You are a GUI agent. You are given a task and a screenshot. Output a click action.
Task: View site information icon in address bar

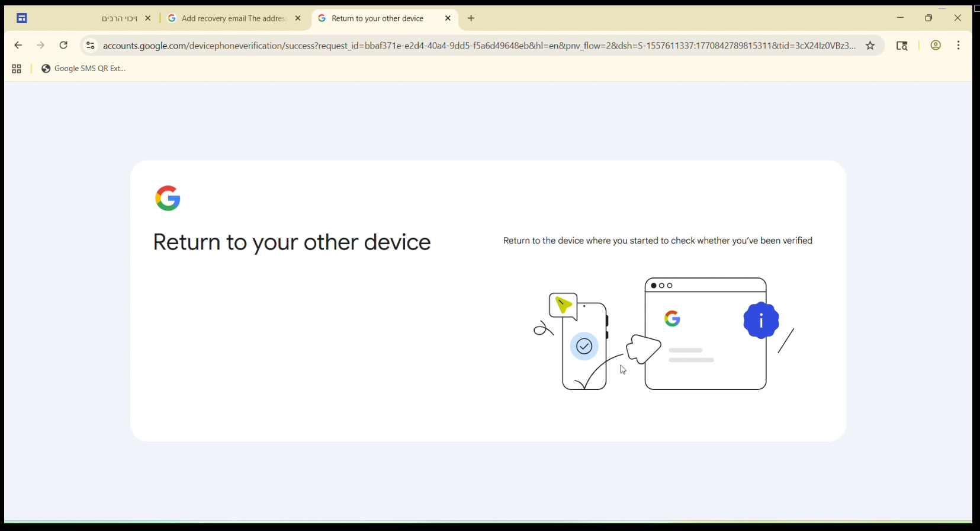[x=90, y=46]
